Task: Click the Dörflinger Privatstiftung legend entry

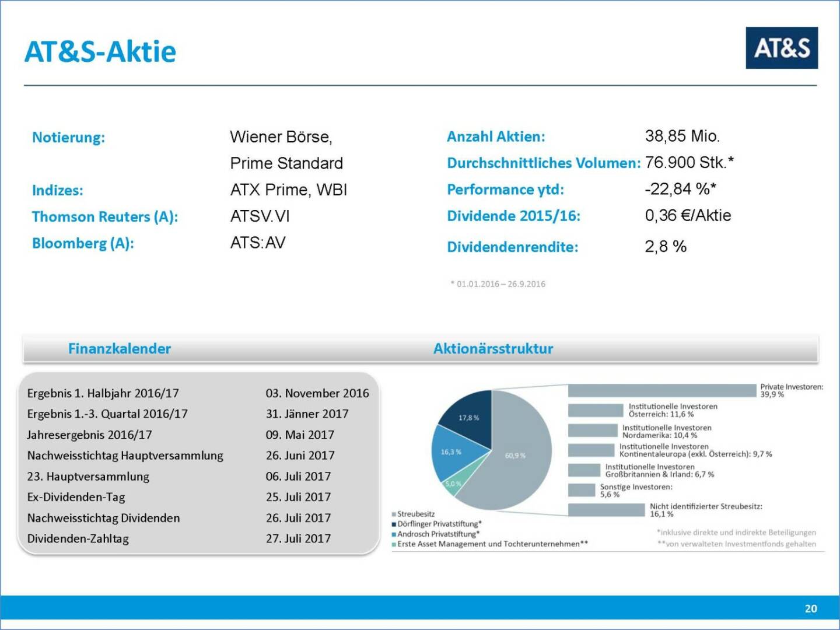Action: (437, 524)
